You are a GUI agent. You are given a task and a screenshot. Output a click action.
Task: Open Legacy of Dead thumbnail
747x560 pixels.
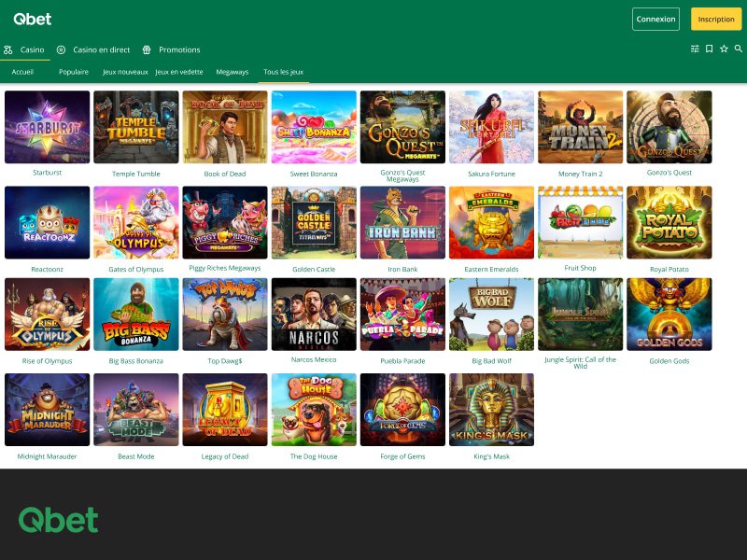click(225, 410)
